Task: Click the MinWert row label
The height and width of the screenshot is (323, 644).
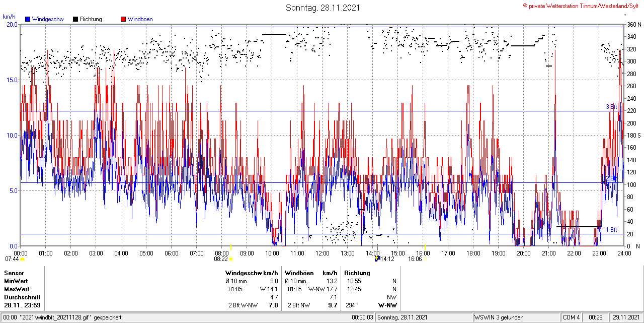Action: click(16, 281)
